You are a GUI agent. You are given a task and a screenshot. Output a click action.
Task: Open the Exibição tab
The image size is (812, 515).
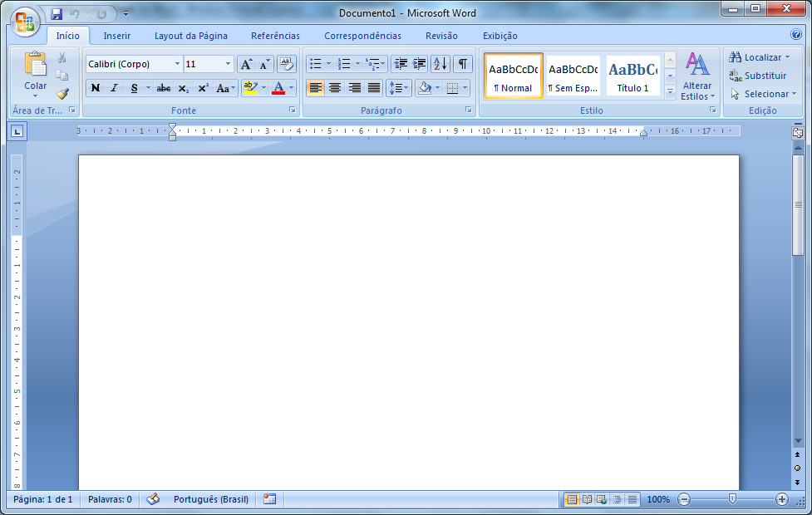click(x=500, y=36)
